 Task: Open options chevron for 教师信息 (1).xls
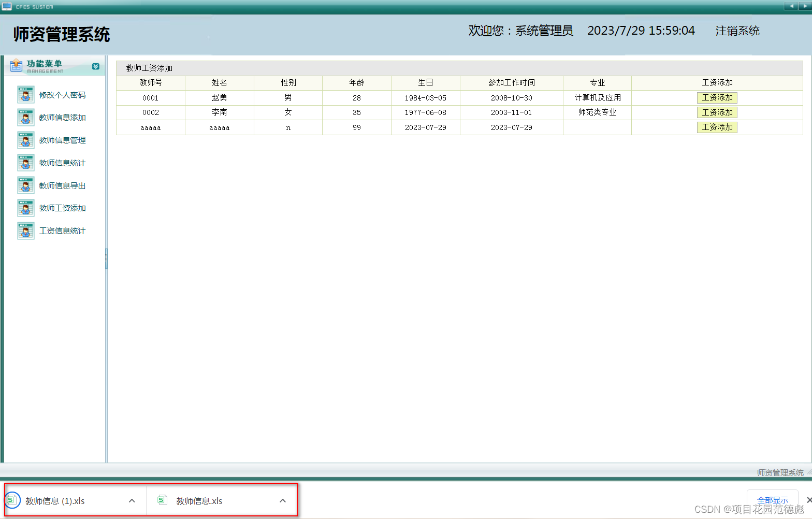click(132, 501)
